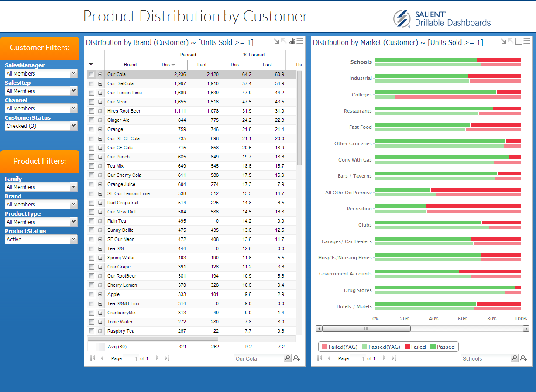Click the Salient Drillable Dashboards logo
The image size is (536, 392).
point(442,18)
